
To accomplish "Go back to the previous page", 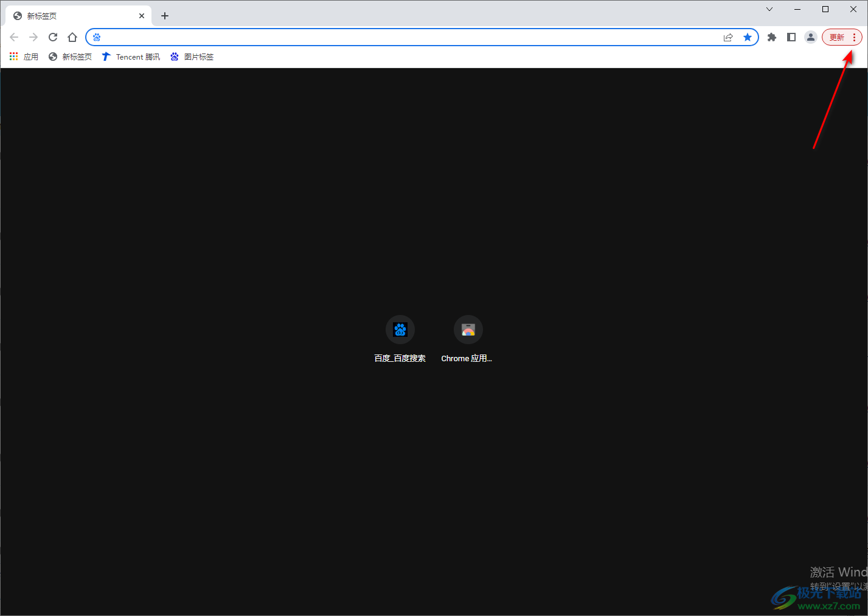I will [14, 37].
